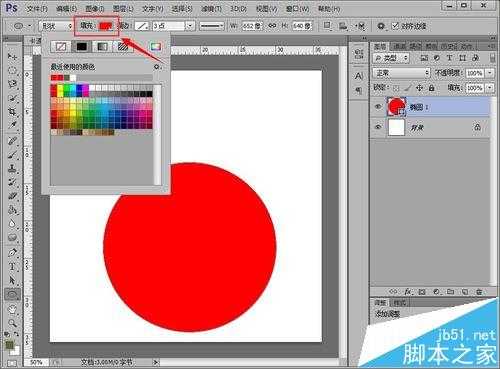The height and width of the screenshot is (369, 500).
Task: Open the path arrangement icon in options bar
Action: coord(360,26)
